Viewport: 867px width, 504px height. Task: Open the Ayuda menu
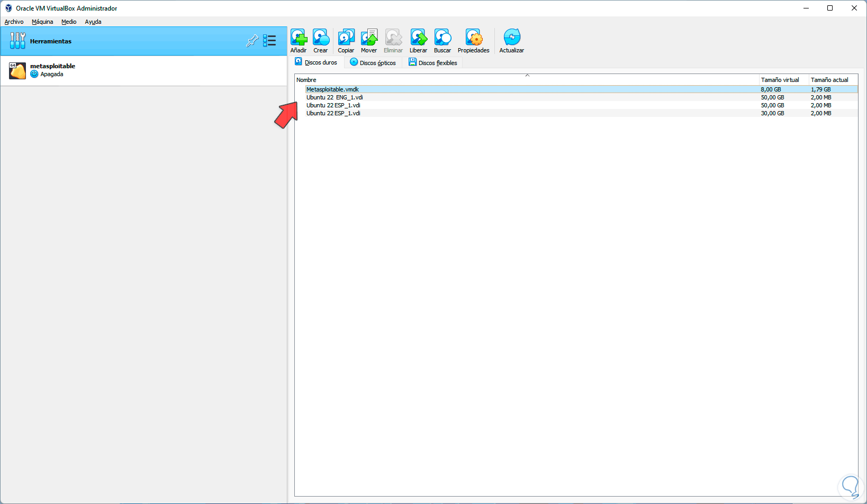93,22
